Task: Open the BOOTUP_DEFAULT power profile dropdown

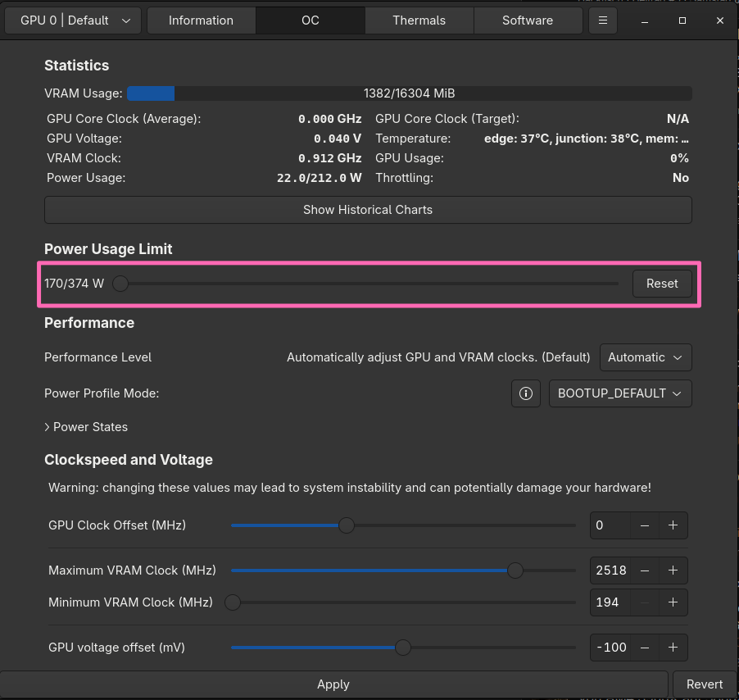Action: [x=619, y=393]
